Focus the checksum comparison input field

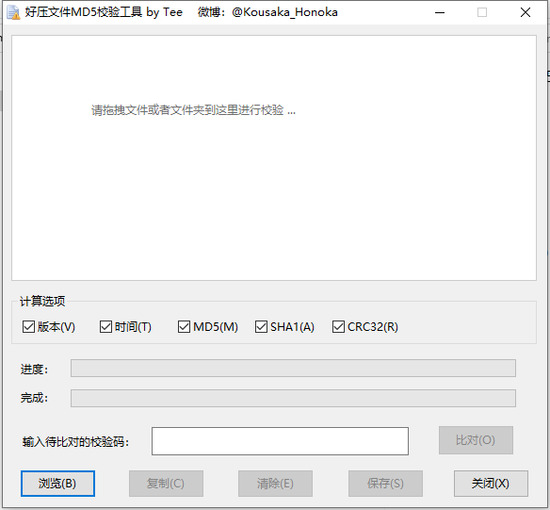(280, 441)
